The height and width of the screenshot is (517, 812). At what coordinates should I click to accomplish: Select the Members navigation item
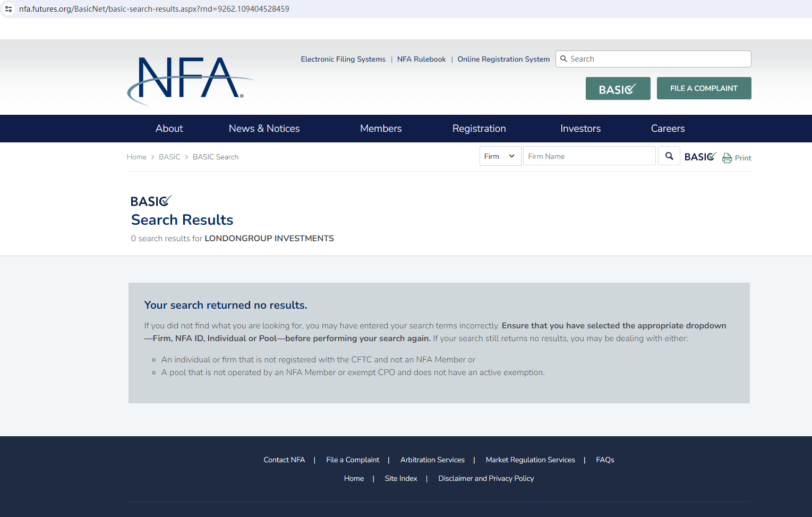coord(380,129)
